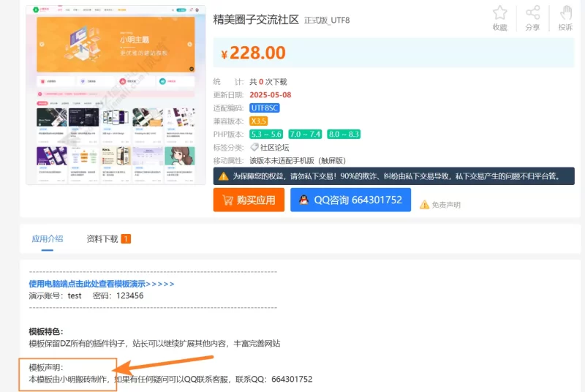Image resolution: width=585 pixels, height=392 pixels.
Task: Click the tag icon before 社区论坛
Action: 254,147
